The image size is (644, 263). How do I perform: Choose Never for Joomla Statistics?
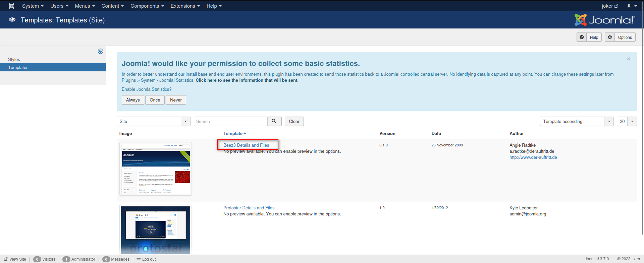(176, 100)
